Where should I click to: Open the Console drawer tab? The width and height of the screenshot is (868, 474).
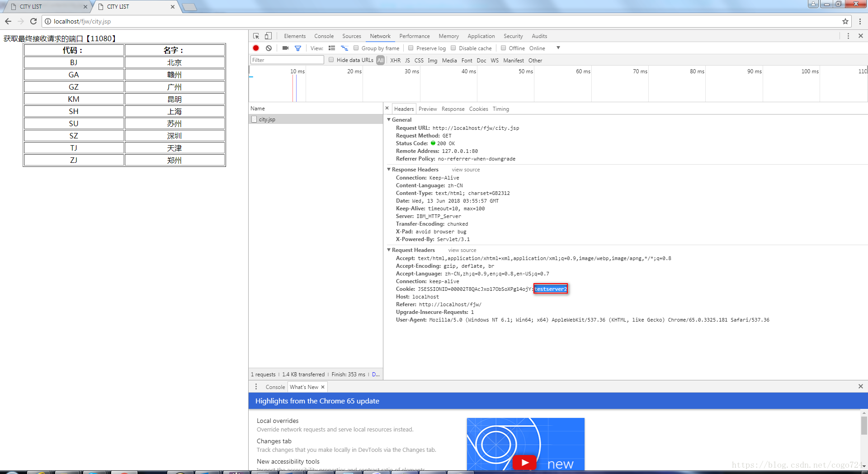[x=275, y=387]
